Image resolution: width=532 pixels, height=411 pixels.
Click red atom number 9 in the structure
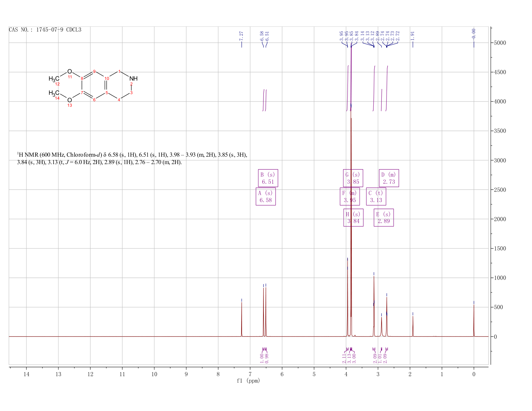pos(94,71)
